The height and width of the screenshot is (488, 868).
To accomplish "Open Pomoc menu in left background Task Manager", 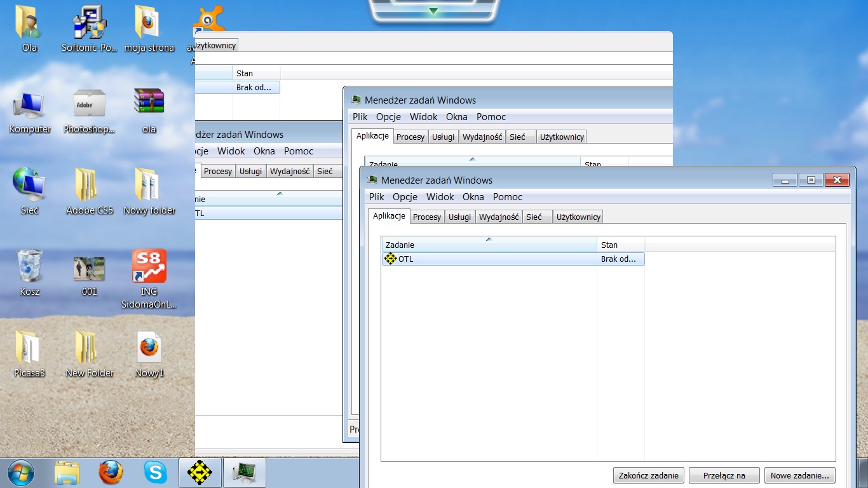I will pyautogui.click(x=299, y=151).
